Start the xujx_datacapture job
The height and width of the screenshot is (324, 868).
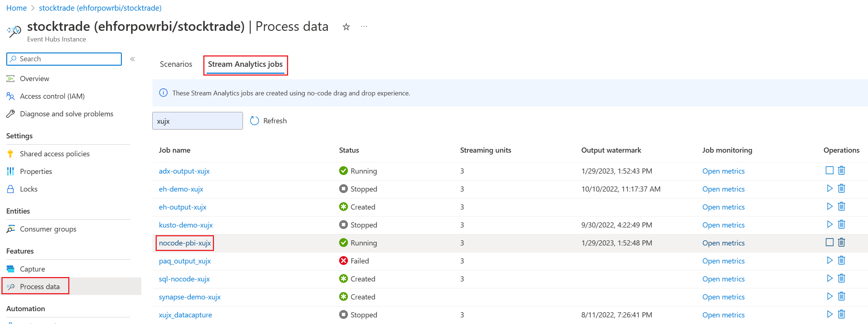[829, 314]
